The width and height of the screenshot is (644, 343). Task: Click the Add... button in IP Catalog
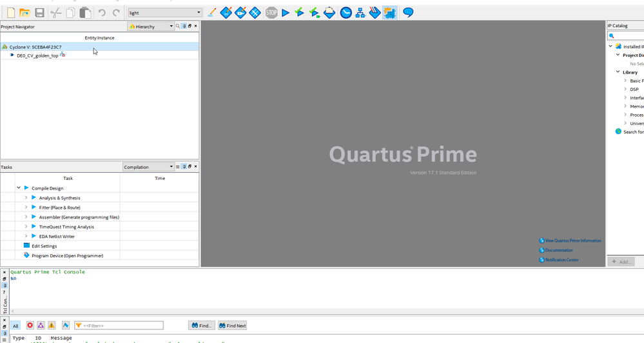click(x=621, y=262)
